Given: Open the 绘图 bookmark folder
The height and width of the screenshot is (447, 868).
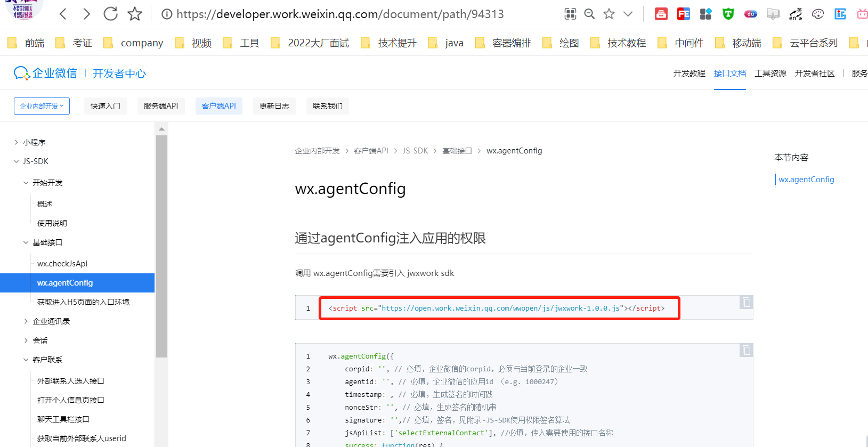Looking at the screenshot, I should tap(561, 43).
